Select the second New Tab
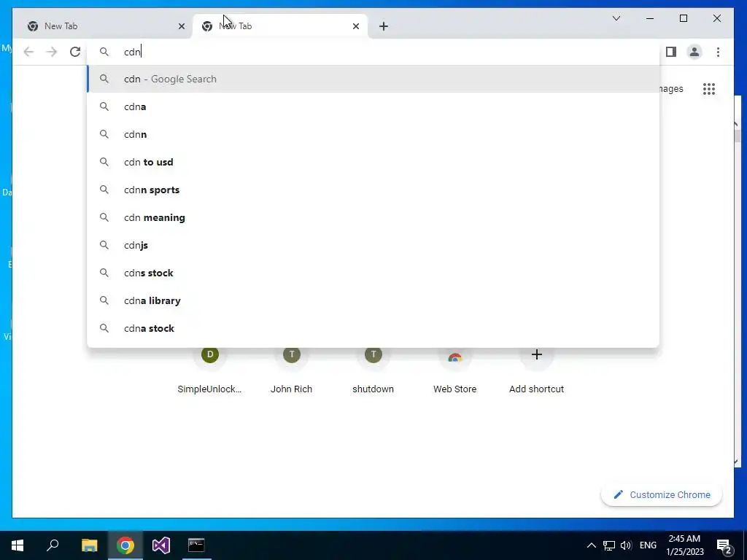Viewport: 747px width, 560px height. coord(280,26)
